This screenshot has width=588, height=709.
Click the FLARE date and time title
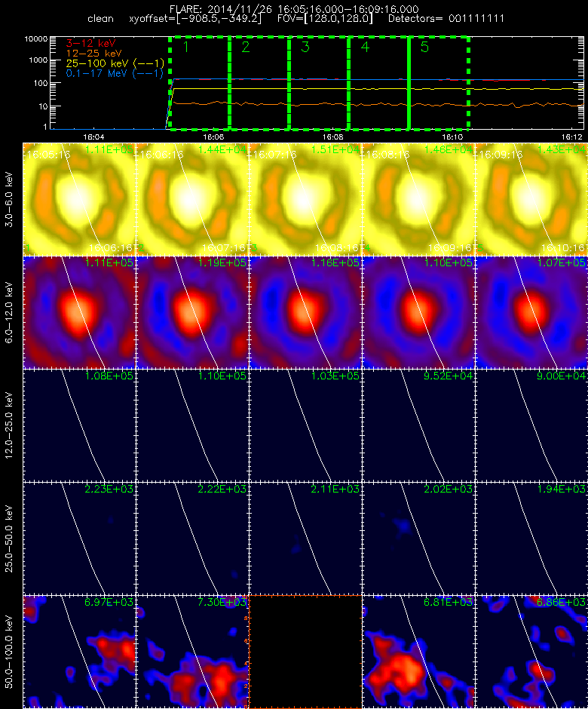click(294, 9)
